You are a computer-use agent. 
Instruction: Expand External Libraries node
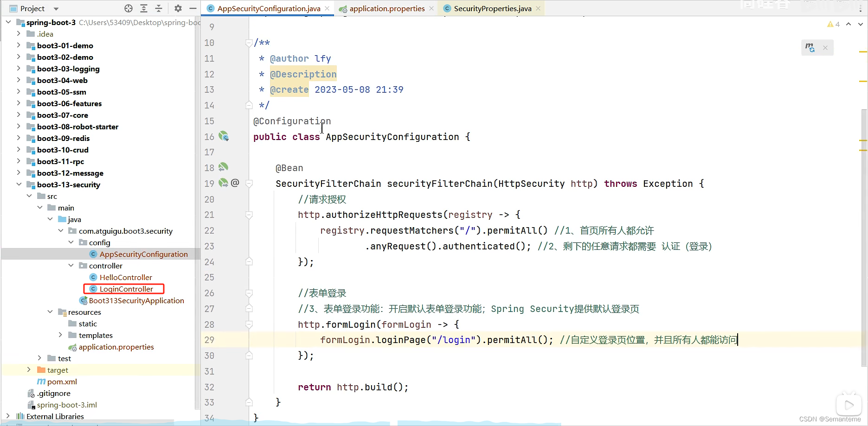[8, 416]
